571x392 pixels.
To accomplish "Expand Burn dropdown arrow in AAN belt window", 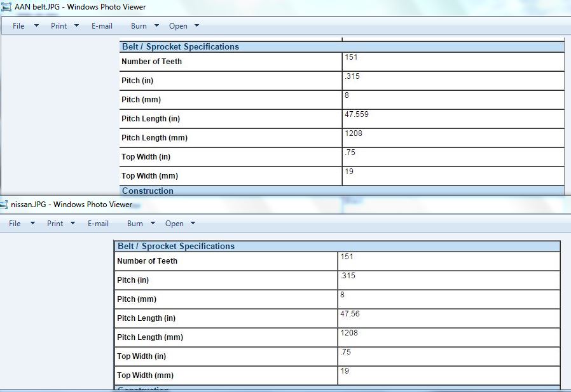I will point(156,26).
